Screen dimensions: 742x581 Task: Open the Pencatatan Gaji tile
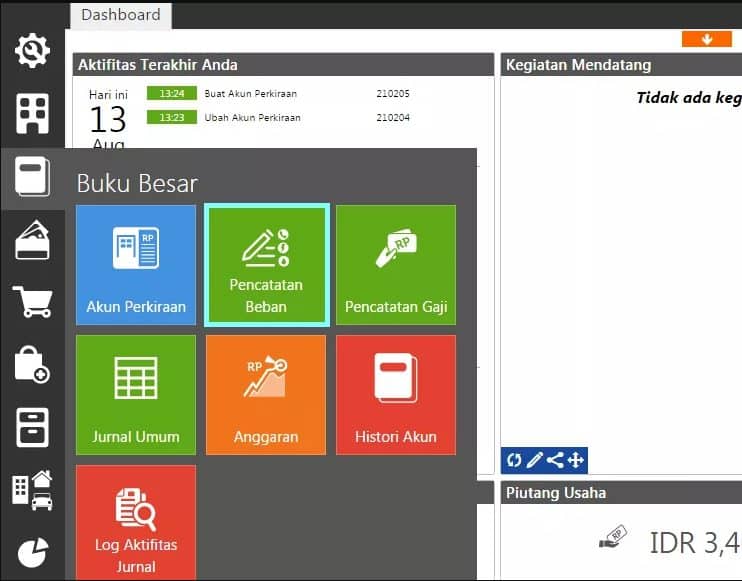pos(396,265)
